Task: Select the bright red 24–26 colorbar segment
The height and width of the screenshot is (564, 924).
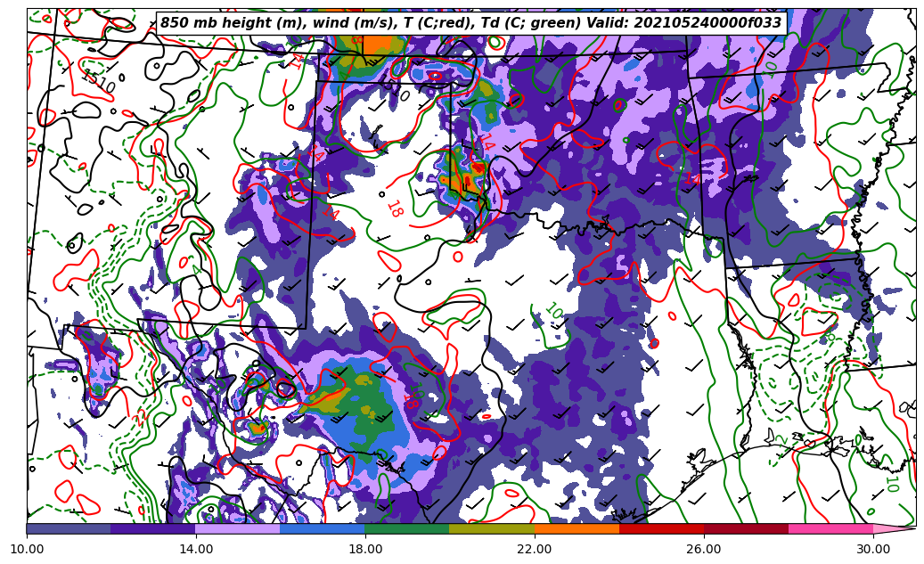Action: click(661, 528)
